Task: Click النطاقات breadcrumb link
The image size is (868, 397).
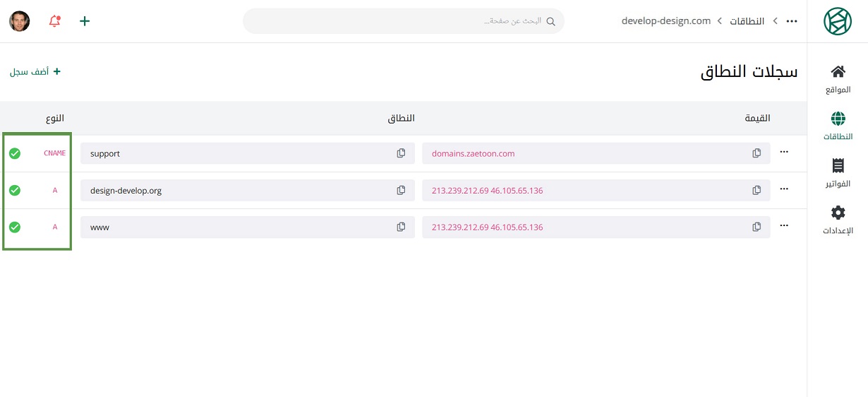Action: [x=746, y=21]
